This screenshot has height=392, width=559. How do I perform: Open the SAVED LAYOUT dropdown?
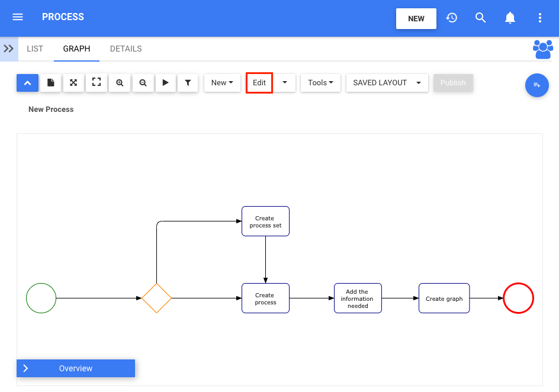(x=387, y=83)
